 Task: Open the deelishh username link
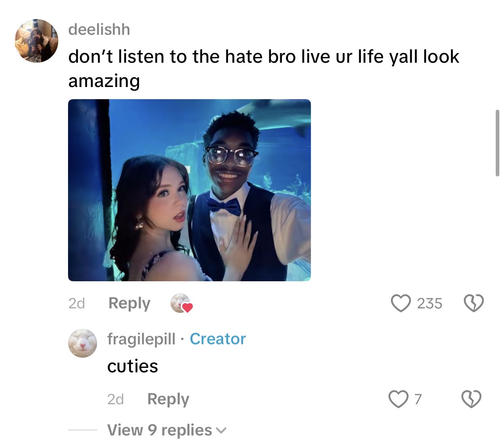99,30
